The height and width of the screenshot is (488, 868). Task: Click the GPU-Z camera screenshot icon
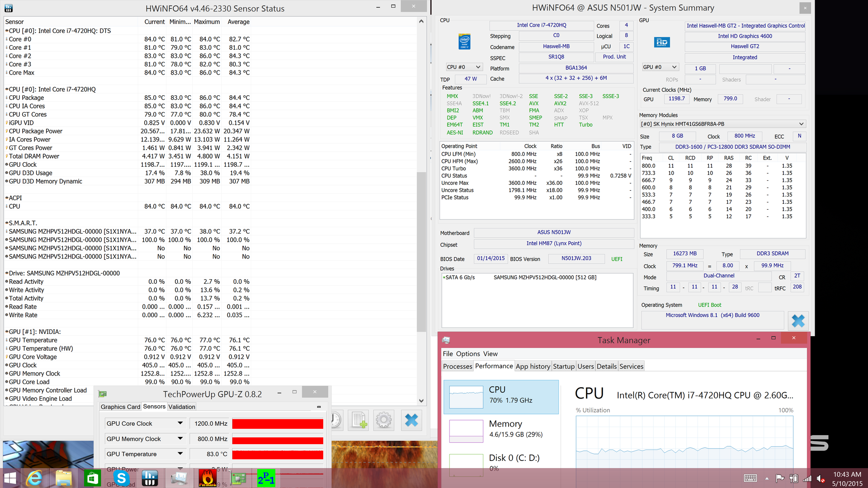[x=319, y=407]
